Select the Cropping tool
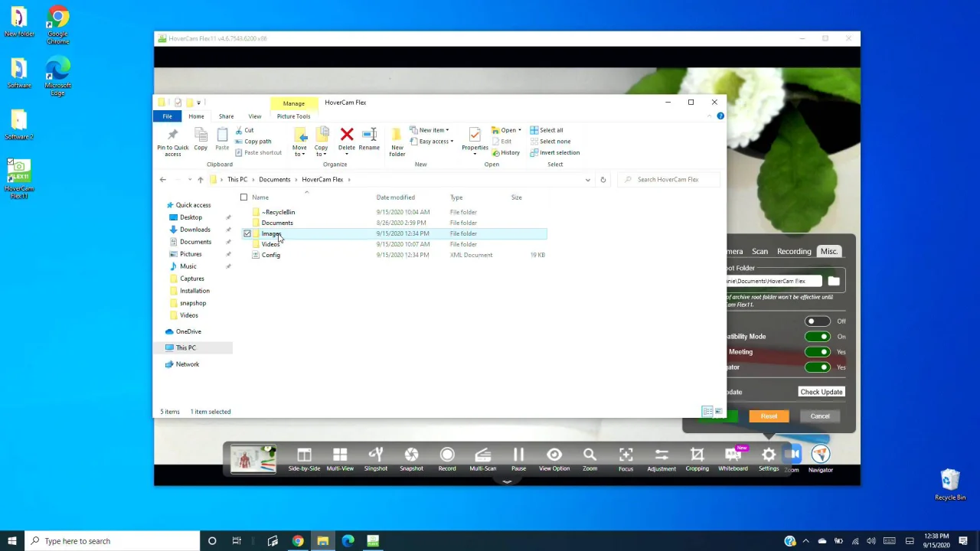The image size is (980, 551). pyautogui.click(x=697, y=459)
